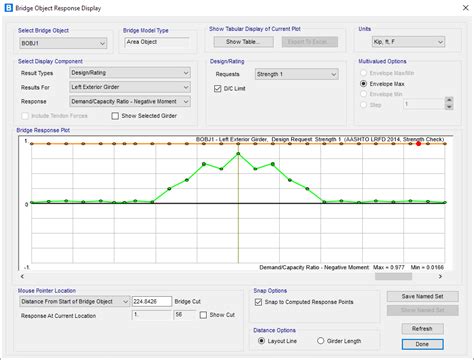This screenshot has width=474, height=360.
Task: Click the Bridge Cut number field 56
Action: [x=184, y=315]
